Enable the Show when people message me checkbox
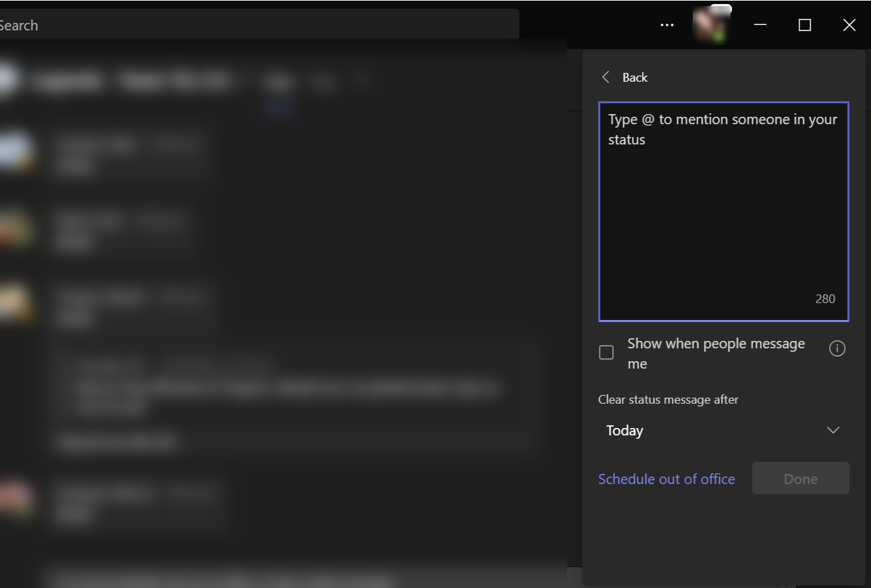The width and height of the screenshot is (871, 588). (606, 352)
